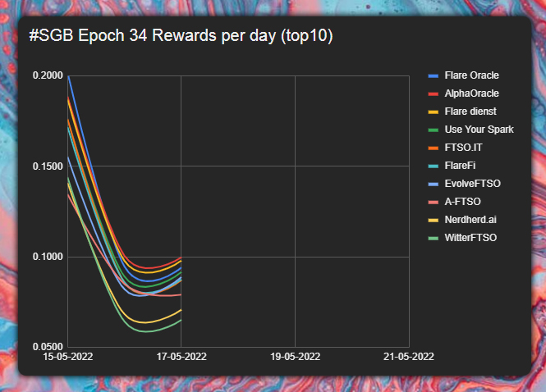Screen dimensions: 546x392
Task: Click the WitterFTSO legend color swatch
Action: (x=434, y=239)
